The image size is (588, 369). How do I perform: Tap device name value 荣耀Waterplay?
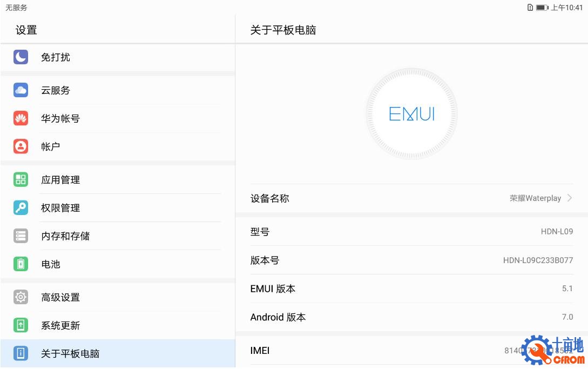tap(535, 198)
